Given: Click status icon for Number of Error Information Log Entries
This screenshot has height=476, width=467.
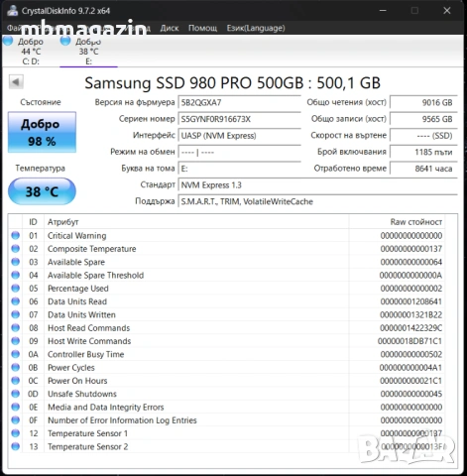Looking at the screenshot, I should click(15, 420).
